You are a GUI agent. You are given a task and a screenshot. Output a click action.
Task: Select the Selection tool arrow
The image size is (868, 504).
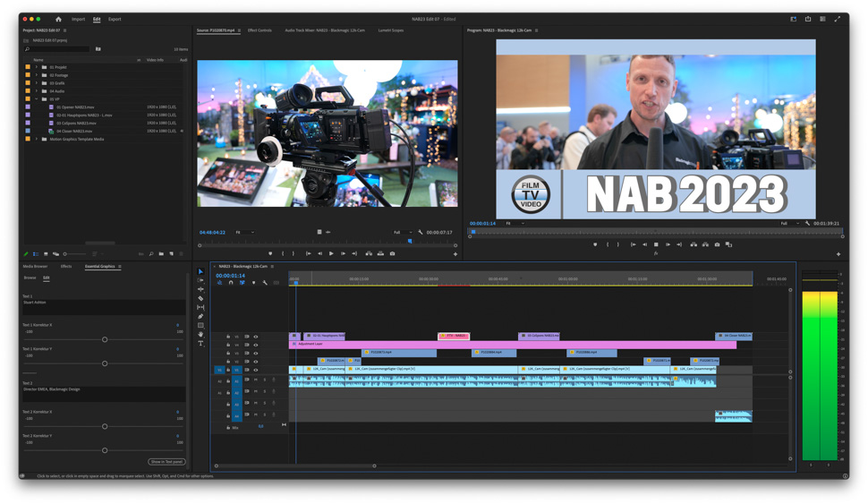tap(200, 271)
